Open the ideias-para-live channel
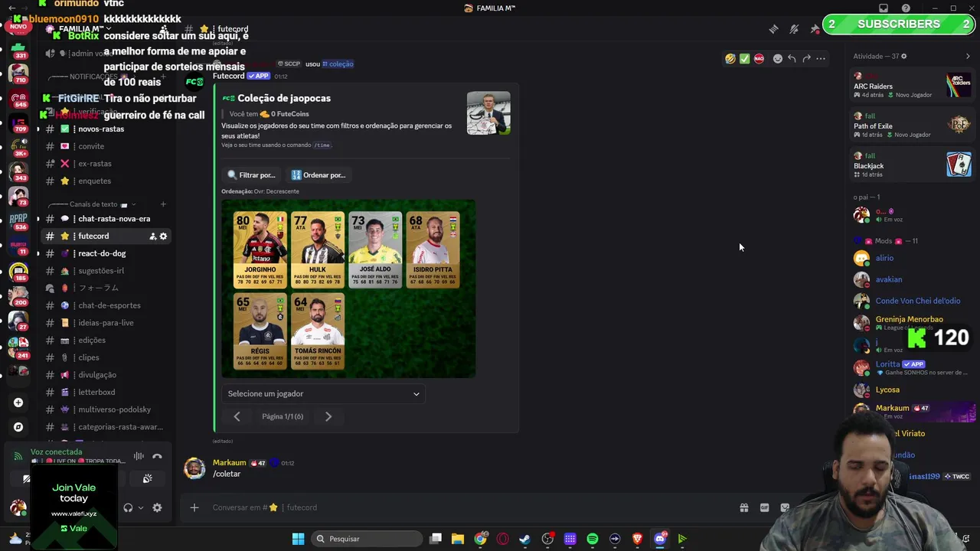980x551 pixels. (x=106, y=323)
